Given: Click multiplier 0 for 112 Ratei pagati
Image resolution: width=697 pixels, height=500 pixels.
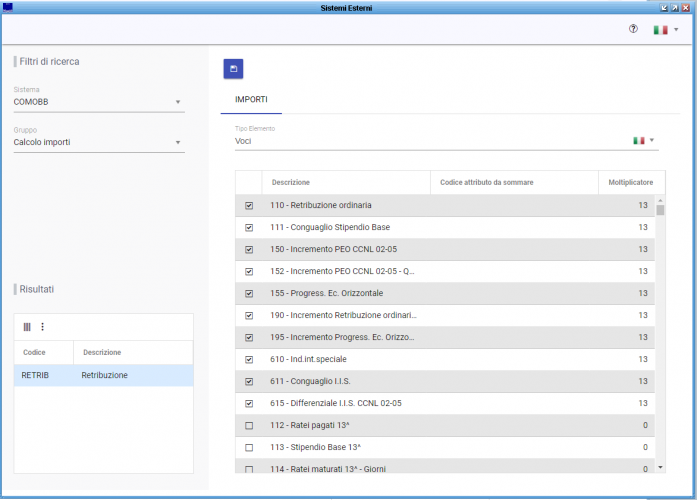Looking at the screenshot, I should tap(645, 425).
